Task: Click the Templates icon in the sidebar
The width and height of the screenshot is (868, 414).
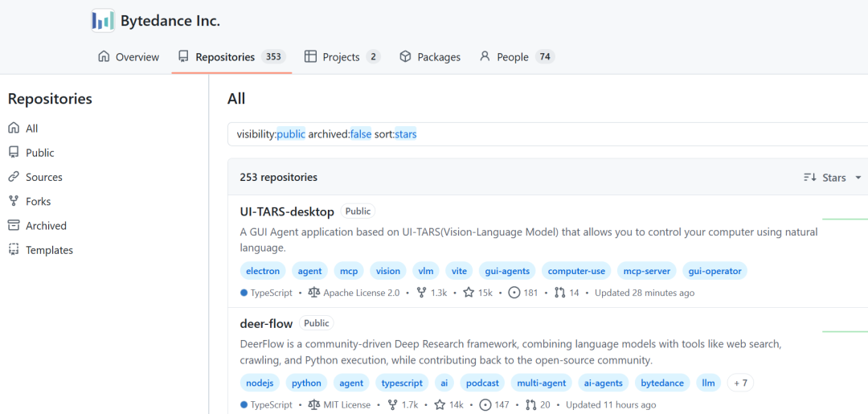Action: pos(14,250)
